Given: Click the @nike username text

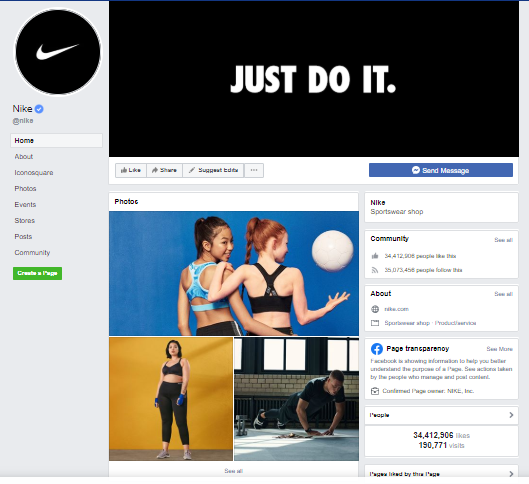Looking at the screenshot, I should point(23,121).
